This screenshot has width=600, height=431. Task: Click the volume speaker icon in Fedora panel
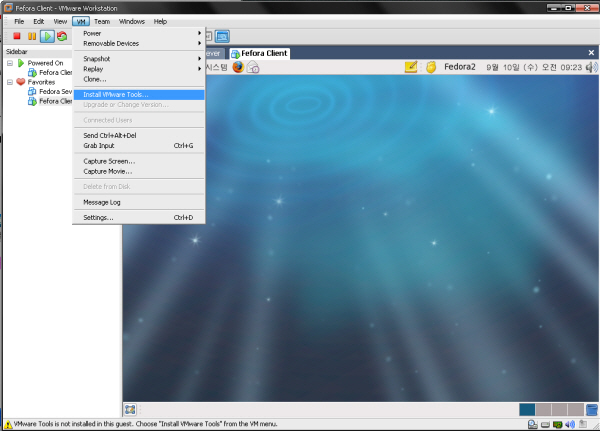click(591, 67)
